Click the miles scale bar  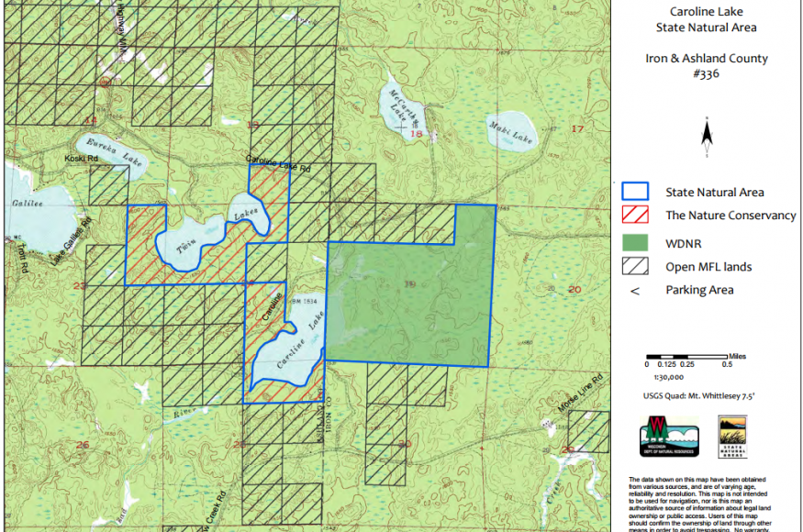pos(686,357)
